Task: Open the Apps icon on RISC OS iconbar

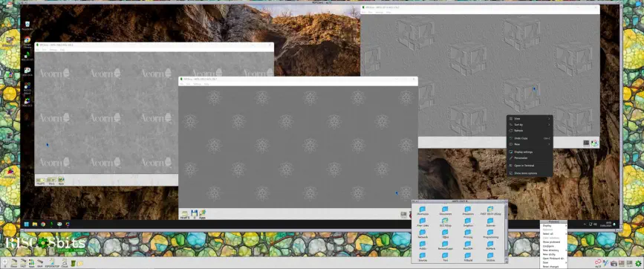Action: pos(32,263)
